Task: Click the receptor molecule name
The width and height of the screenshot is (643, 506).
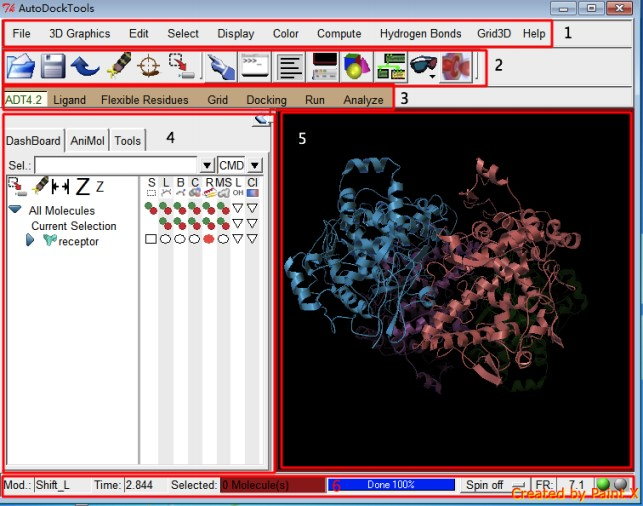Action: pyautogui.click(x=78, y=242)
